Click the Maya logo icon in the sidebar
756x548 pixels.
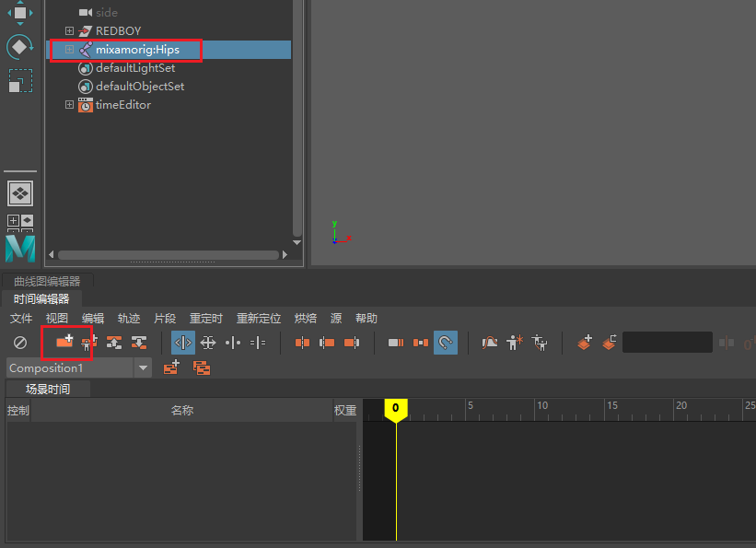tap(18, 249)
